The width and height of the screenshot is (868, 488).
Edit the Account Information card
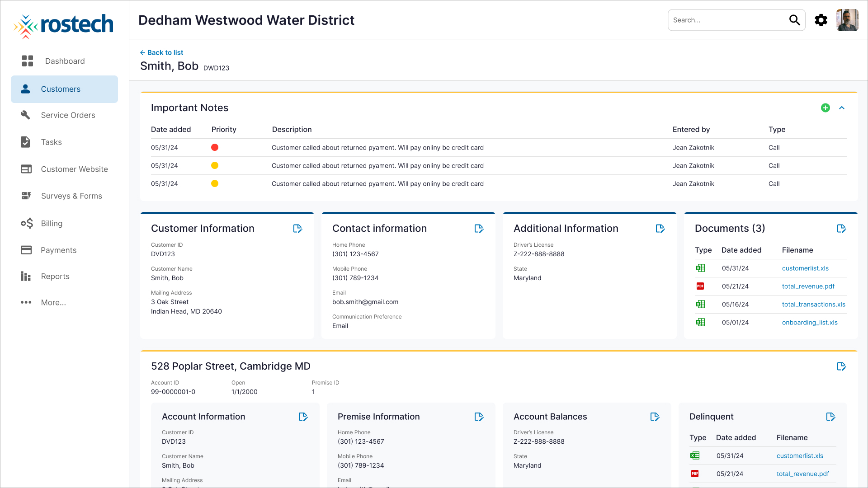[303, 417]
